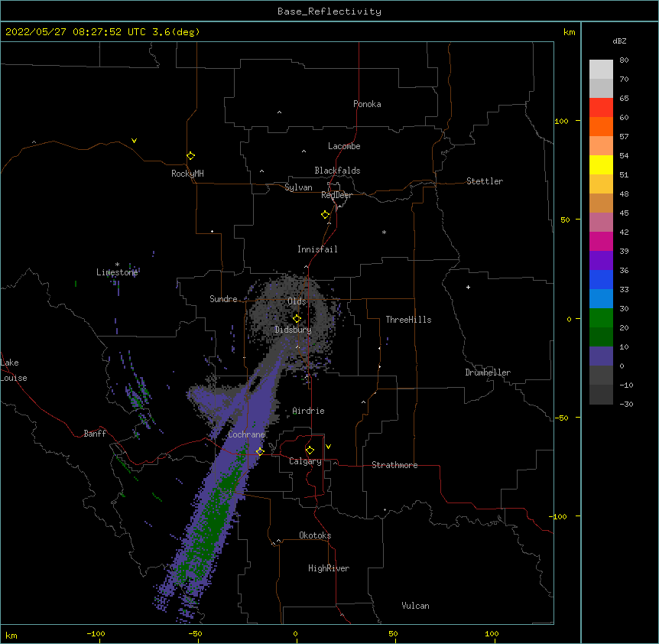Pick the indigo swatch above legend value 0

click(601, 356)
